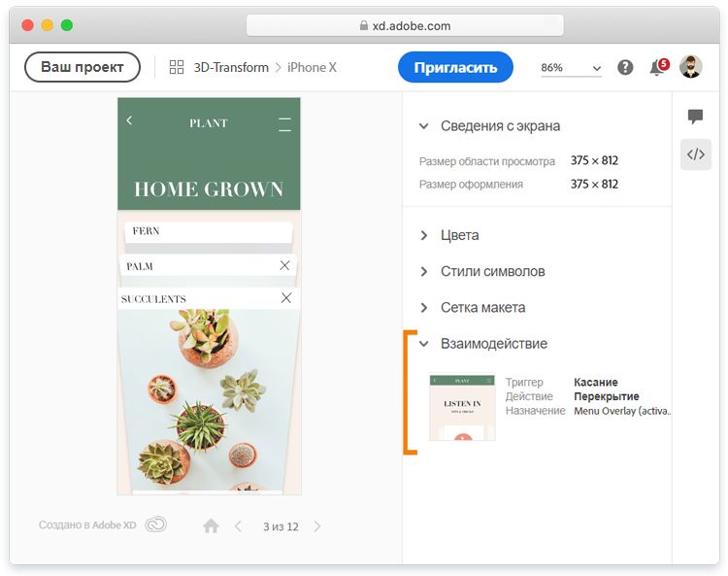Expand the Цвета section
Viewport: 728px width, 576px height.
[x=423, y=235]
